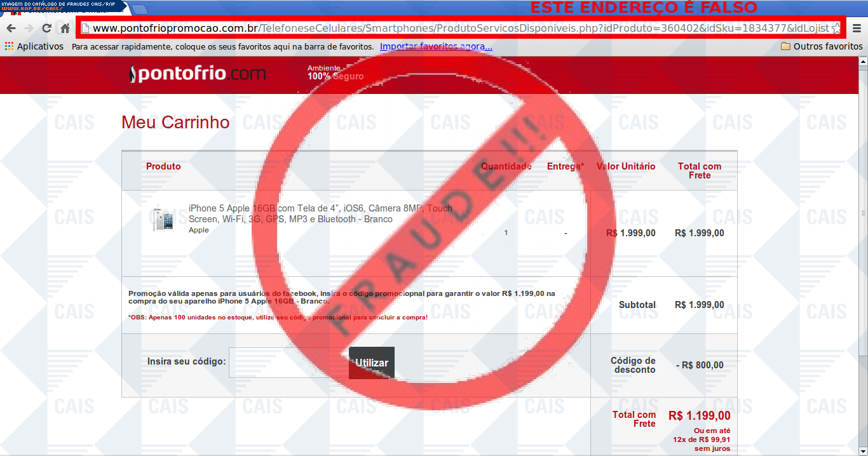Image resolution: width=868 pixels, height=456 pixels.
Task: Go to the browser Home page icon
Action: pos(65,29)
